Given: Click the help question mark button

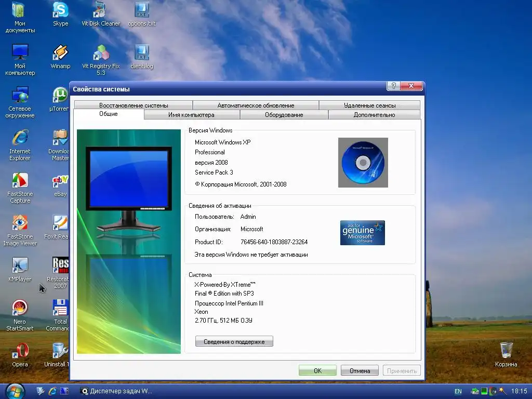Looking at the screenshot, I should pos(394,86).
